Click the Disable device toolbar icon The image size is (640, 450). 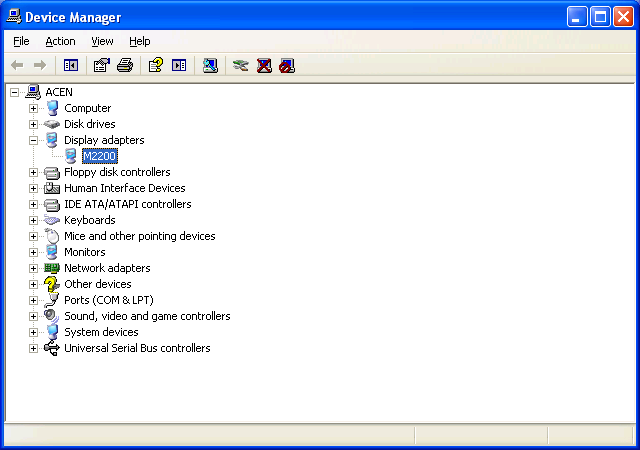coord(287,65)
